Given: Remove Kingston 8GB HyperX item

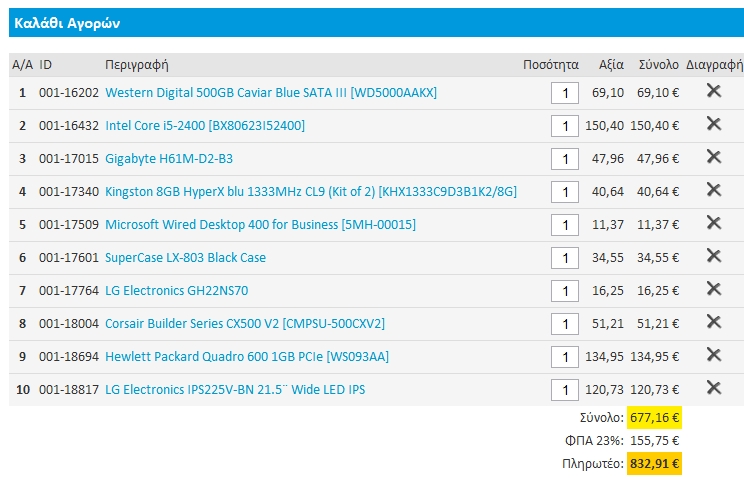Looking at the screenshot, I should [x=714, y=190].
